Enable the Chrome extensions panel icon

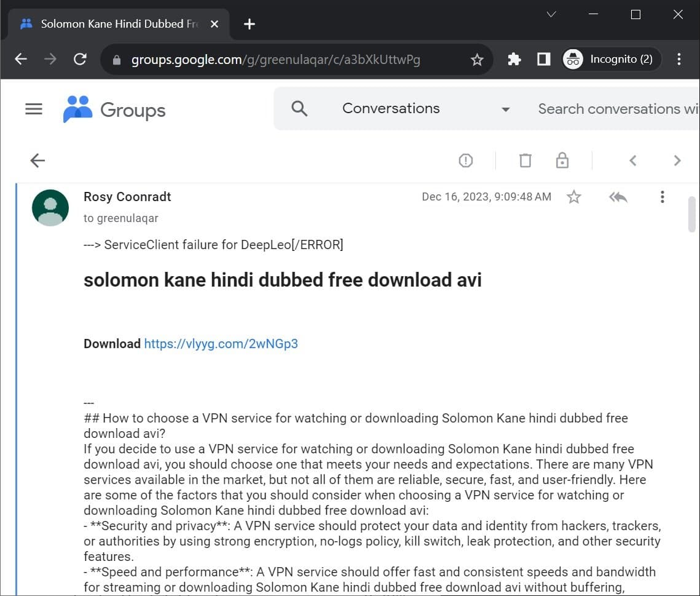pyautogui.click(x=514, y=58)
